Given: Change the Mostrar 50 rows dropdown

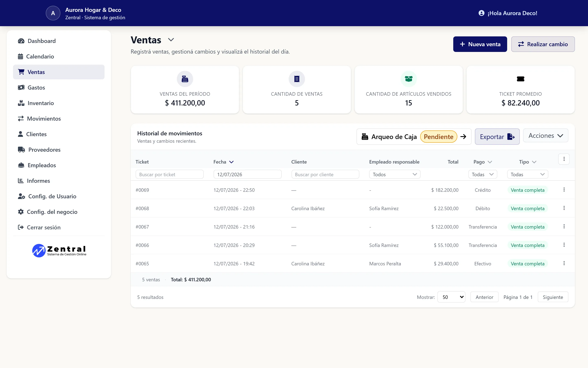Looking at the screenshot, I should pyautogui.click(x=451, y=297).
